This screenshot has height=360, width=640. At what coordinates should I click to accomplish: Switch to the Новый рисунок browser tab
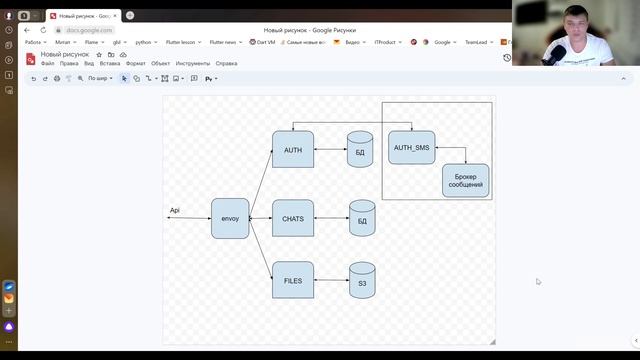tap(84, 16)
